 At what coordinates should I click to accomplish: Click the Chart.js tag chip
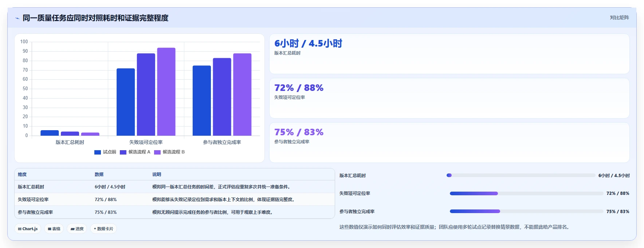pos(28,229)
